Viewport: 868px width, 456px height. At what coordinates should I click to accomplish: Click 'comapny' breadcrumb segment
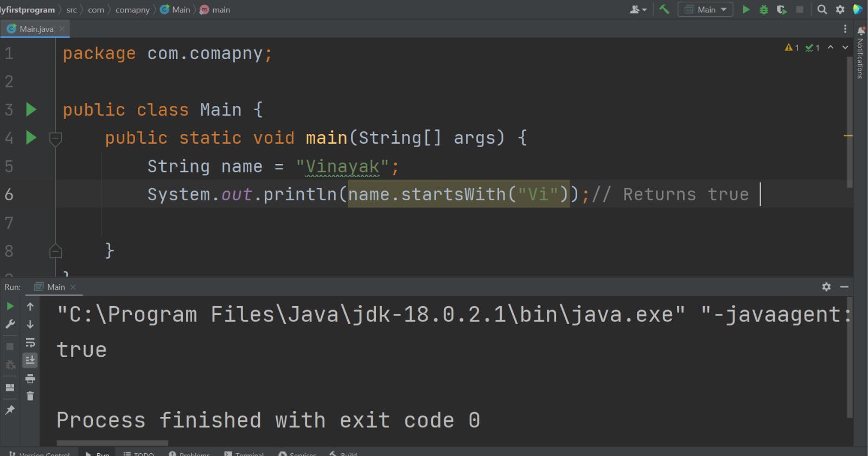point(132,10)
